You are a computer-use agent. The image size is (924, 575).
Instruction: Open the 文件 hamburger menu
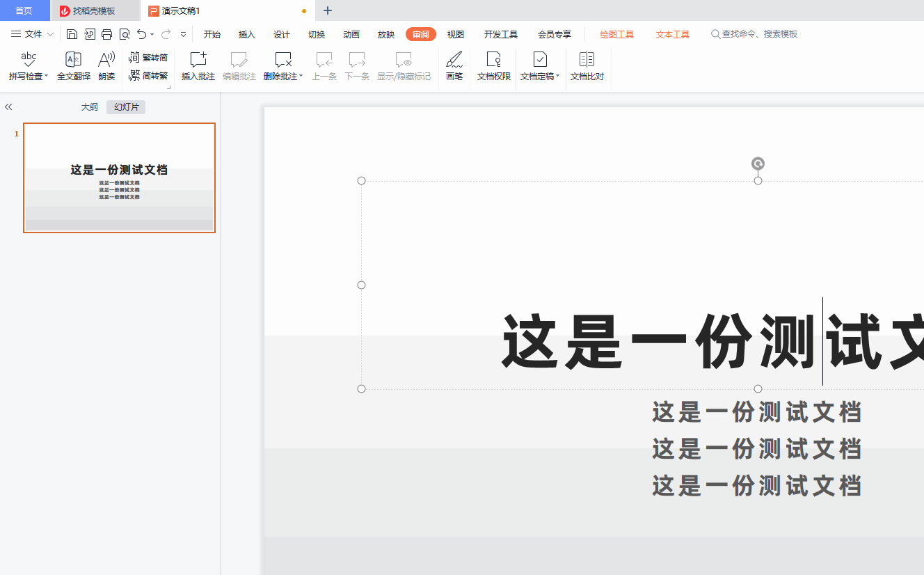(16, 34)
